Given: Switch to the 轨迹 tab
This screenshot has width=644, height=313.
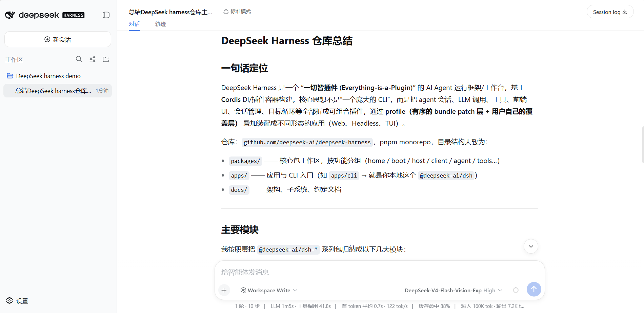Looking at the screenshot, I should 161,24.
